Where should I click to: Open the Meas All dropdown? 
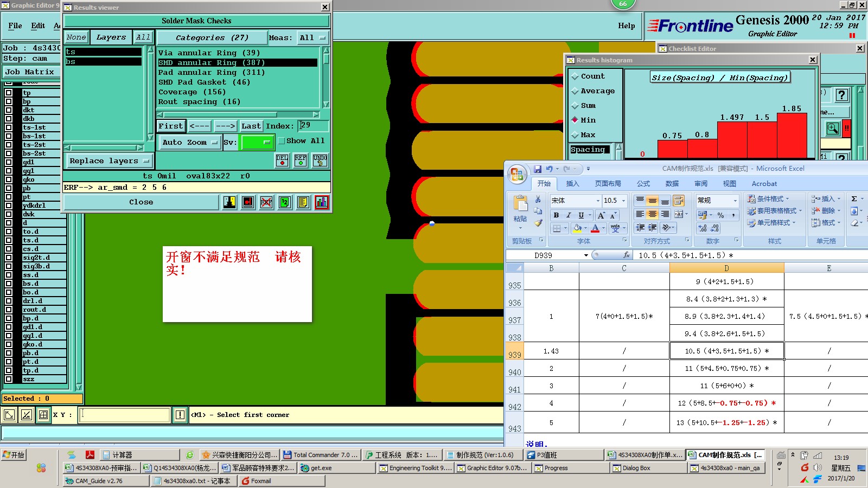coord(313,38)
